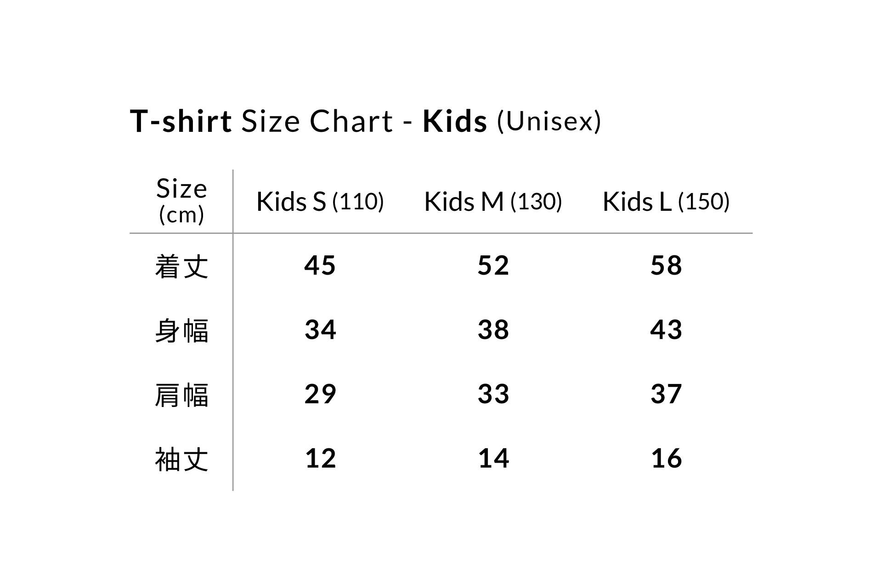
Task: Click the 肩幅 value 33 for Kids M
Action: coord(493,394)
